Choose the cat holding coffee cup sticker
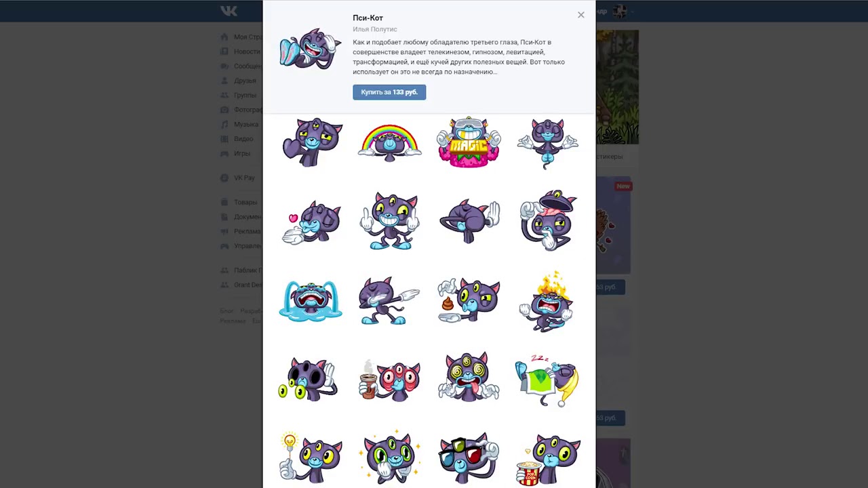The image size is (868, 488). click(389, 380)
